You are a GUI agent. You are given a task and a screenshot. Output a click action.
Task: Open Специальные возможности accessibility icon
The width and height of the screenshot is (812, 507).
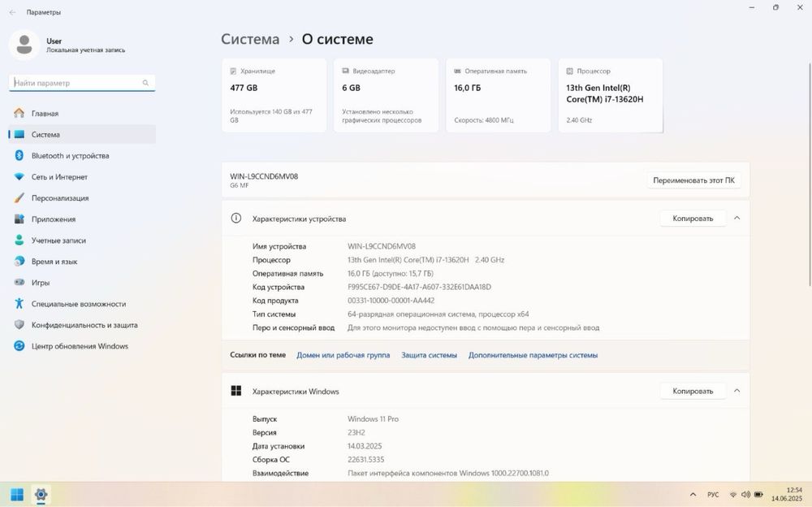pos(19,304)
